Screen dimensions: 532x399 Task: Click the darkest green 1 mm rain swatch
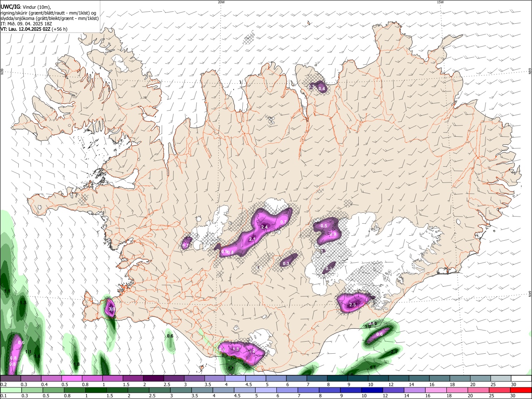(96, 390)
